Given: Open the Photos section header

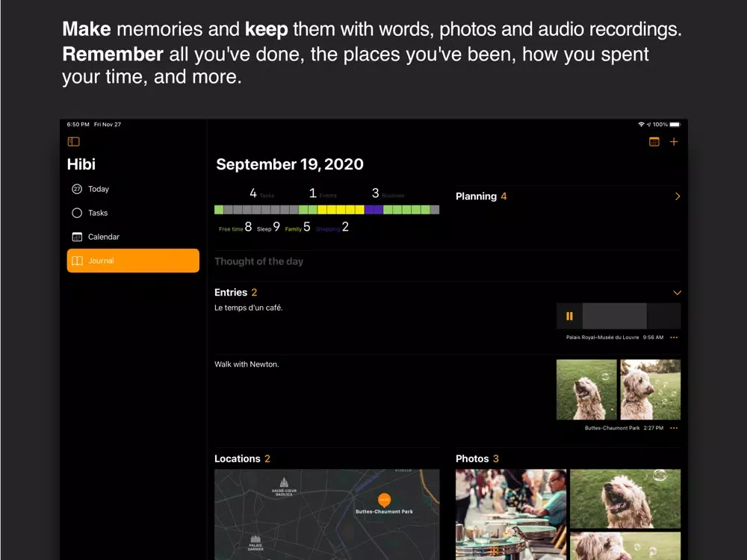Looking at the screenshot, I should click(x=477, y=458).
